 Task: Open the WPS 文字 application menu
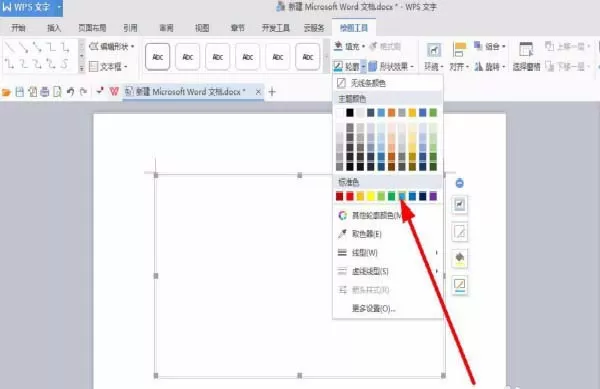31,7
